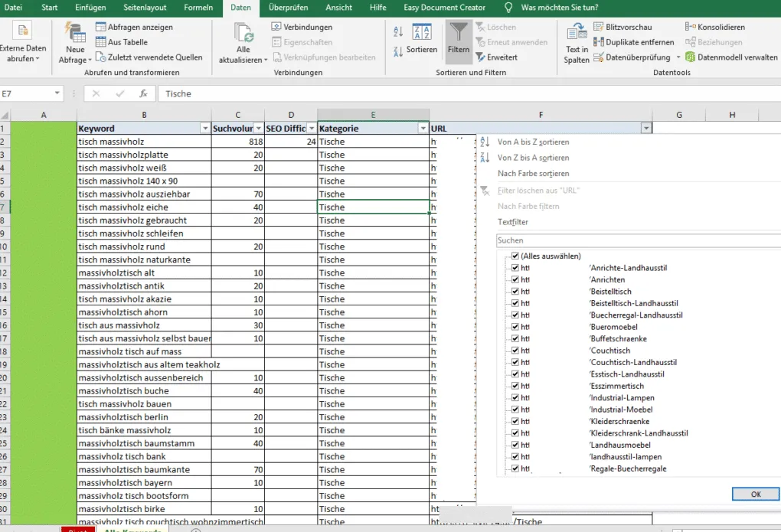Image resolution: width=781 pixels, height=532 pixels.
Task: Click the 'Was möchten Sie tun?' box
Action: pos(560,8)
